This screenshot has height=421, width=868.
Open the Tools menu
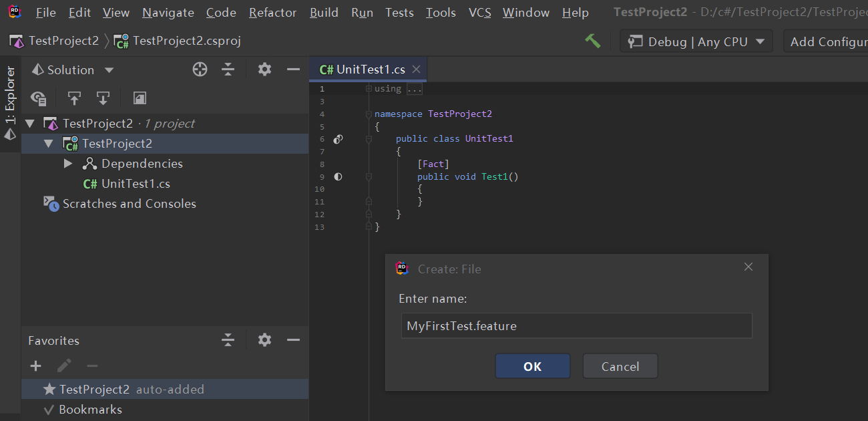tap(441, 13)
